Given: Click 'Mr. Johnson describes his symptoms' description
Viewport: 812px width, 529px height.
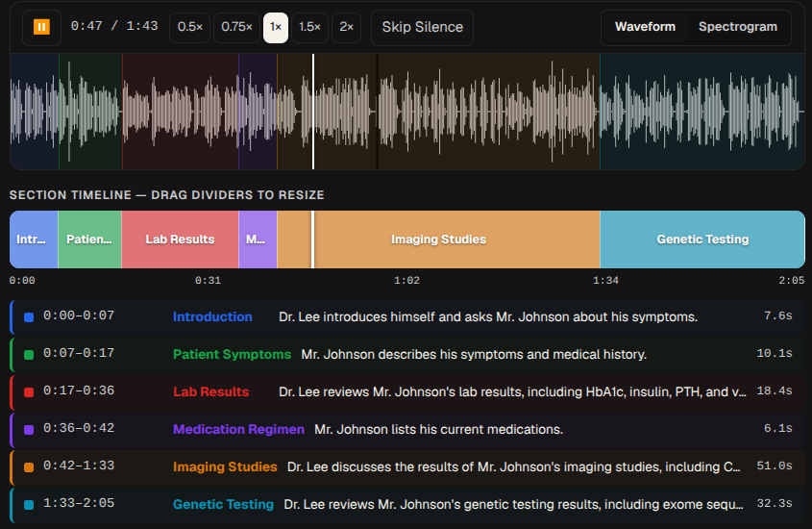Looking at the screenshot, I should [474, 354].
